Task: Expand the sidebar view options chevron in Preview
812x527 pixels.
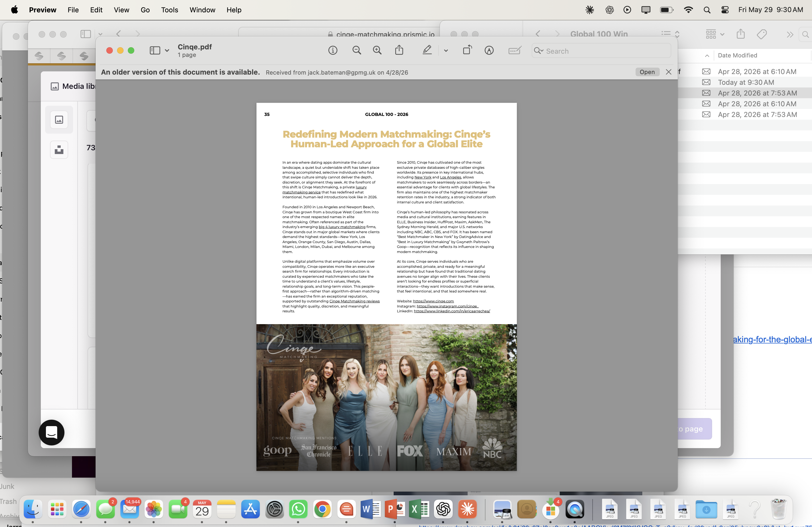Action: click(x=167, y=50)
